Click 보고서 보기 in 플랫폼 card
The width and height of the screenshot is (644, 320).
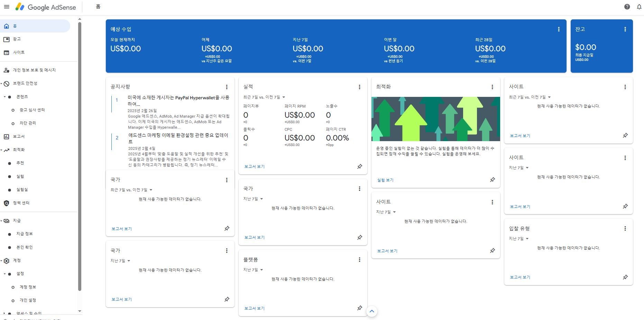pos(255,308)
